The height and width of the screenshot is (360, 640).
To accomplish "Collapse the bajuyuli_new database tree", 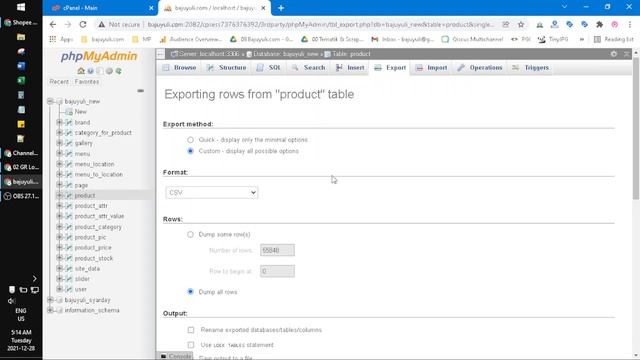I will [50, 101].
